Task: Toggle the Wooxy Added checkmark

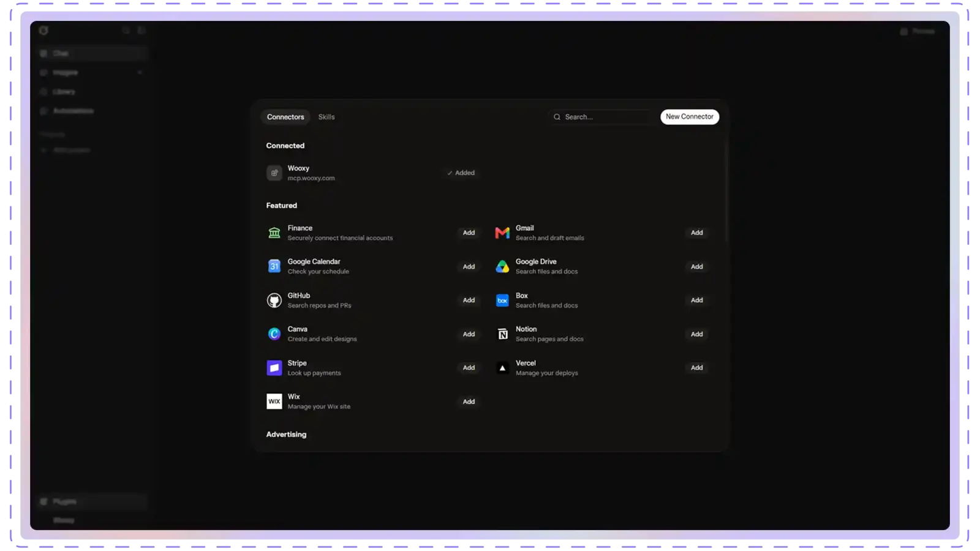Action: [x=461, y=173]
